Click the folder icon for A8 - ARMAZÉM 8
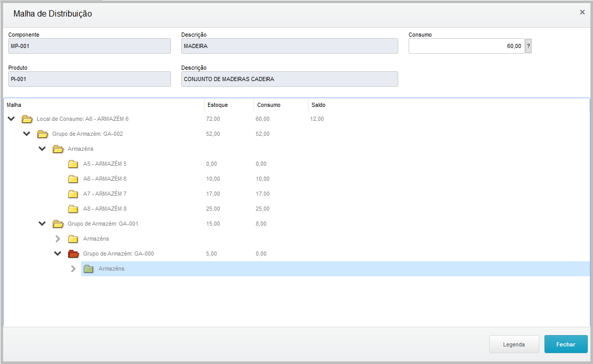Screen dimensions: 593x364 (73, 209)
